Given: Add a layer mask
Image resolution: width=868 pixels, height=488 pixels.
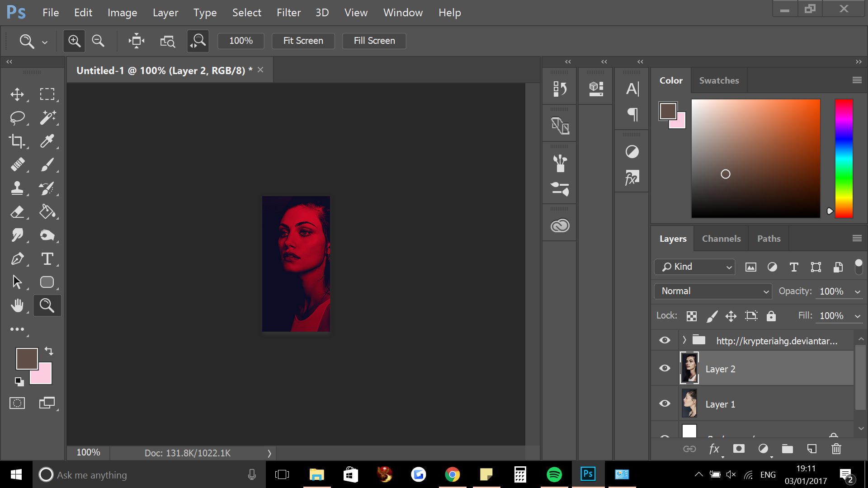Looking at the screenshot, I should pyautogui.click(x=739, y=449).
